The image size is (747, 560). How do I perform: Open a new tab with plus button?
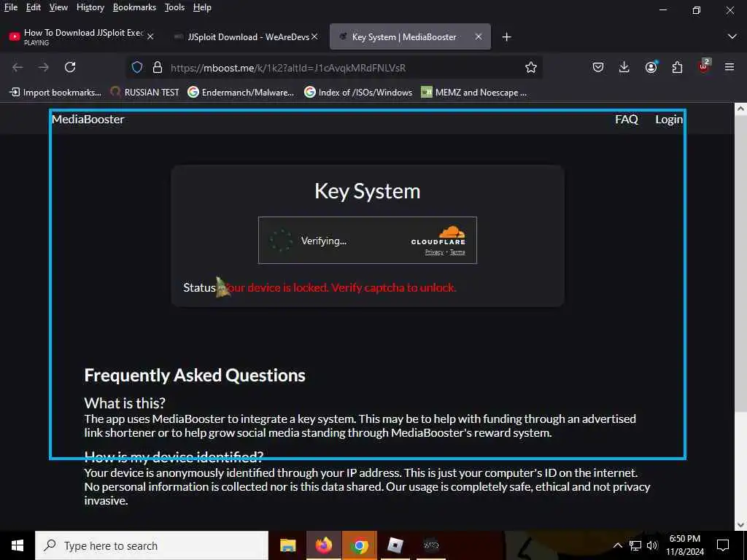click(506, 37)
